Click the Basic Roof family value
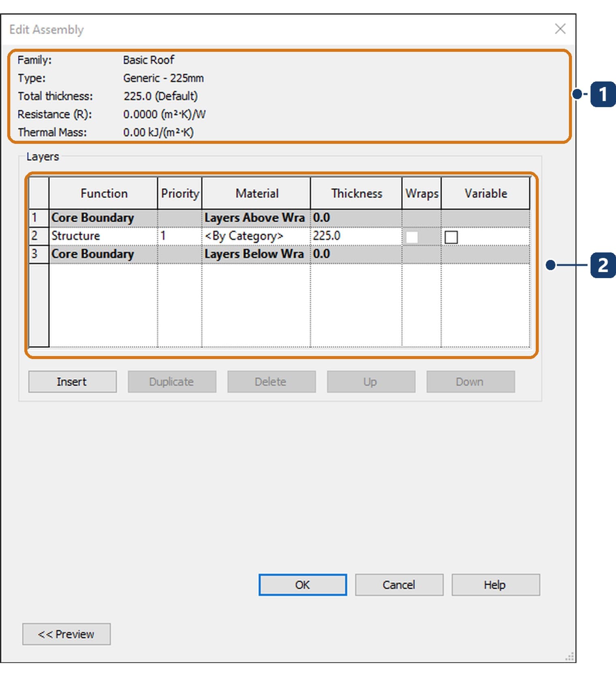This screenshot has width=616, height=676. pyautogui.click(x=149, y=60)
